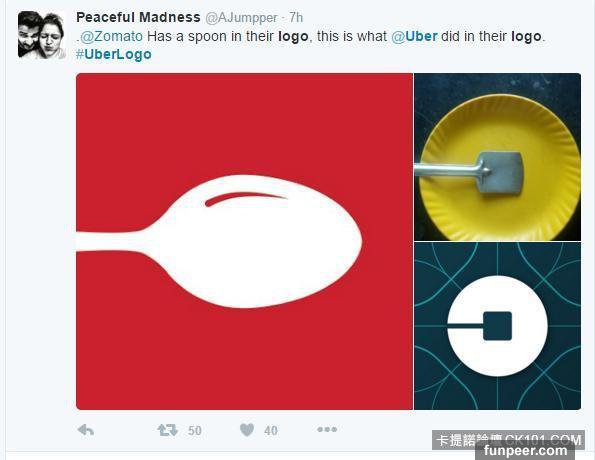Open the @Uber mention link
595x460 pixels.
pos(414,36)
